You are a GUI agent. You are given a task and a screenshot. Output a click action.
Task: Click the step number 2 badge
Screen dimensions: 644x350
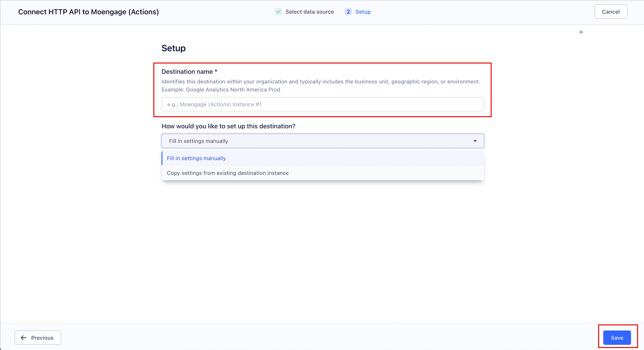coord(348,12)
